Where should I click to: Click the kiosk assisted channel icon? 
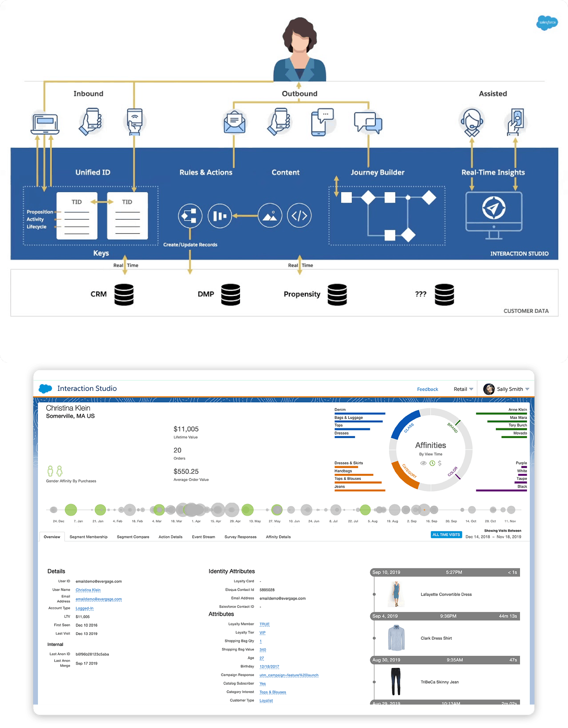pyautogui.click(x=516, y=122)
